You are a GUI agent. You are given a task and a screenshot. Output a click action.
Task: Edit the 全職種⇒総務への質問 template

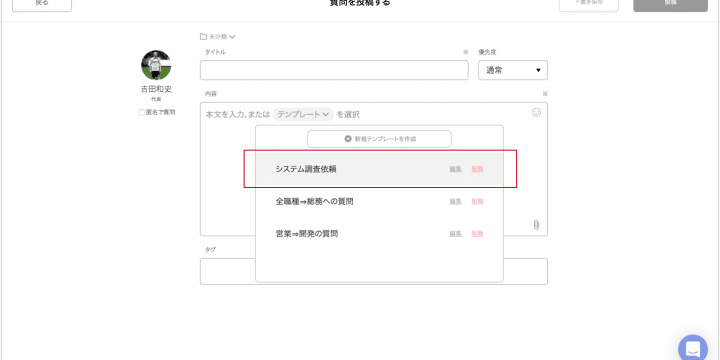click(456, 202)
